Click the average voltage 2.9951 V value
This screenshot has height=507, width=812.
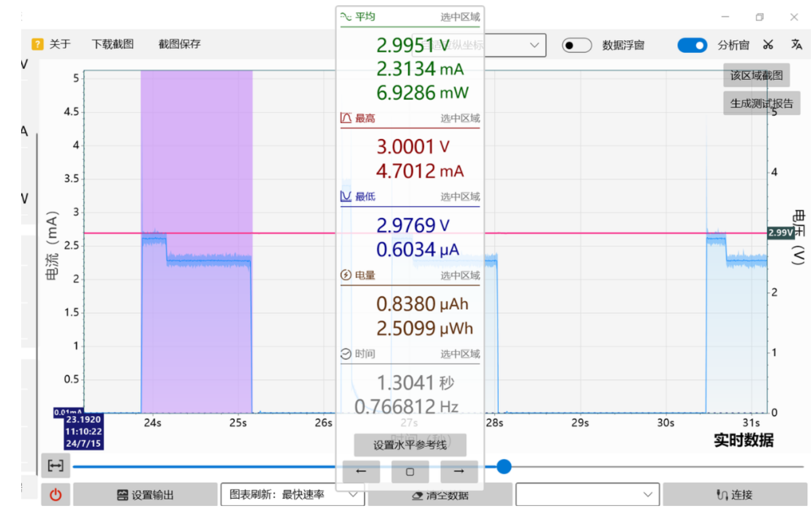pos(413,46)
